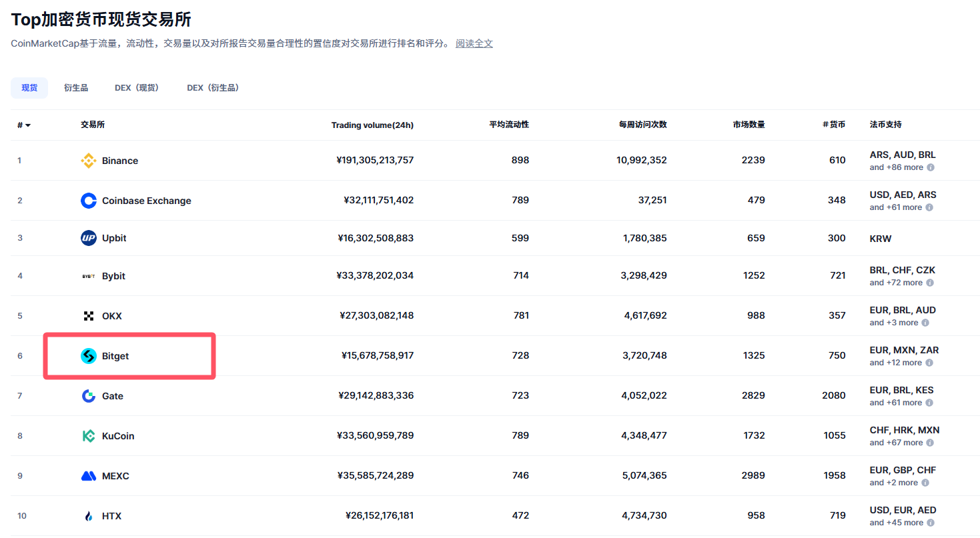980x538 pixels.
Task: Open the Bybit exchange name link
Action: pos(113,276)
